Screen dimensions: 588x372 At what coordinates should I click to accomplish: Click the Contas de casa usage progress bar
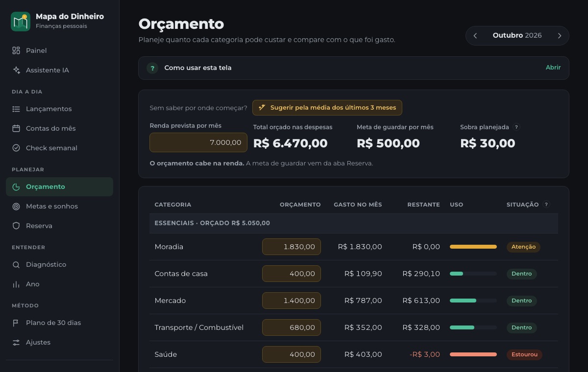[x=473, y=274]
